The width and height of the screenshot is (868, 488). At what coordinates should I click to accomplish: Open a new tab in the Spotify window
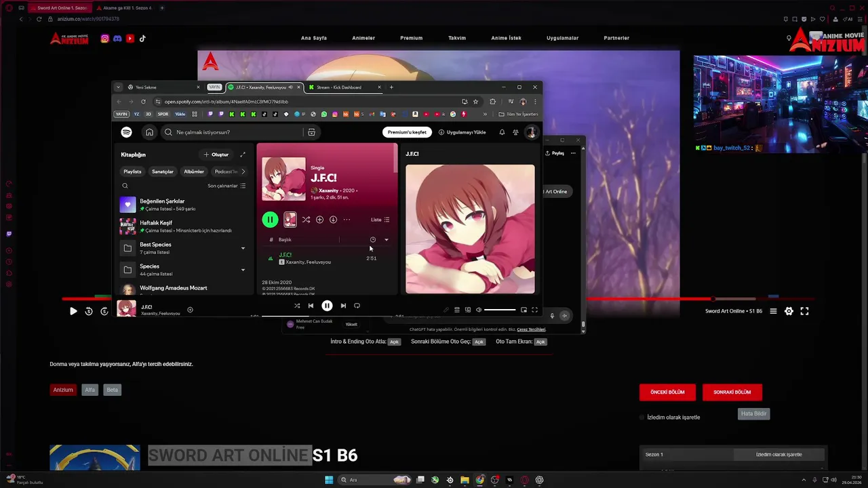(x=391, y=87)
